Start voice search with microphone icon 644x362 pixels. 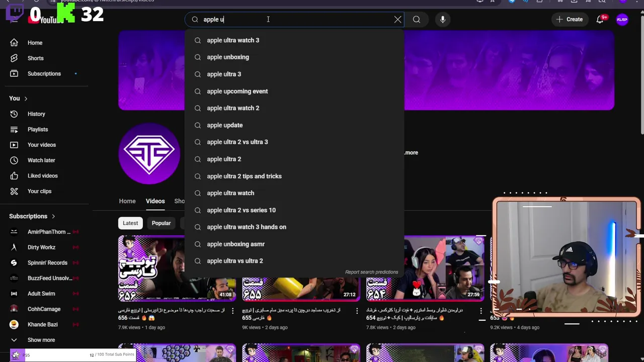point(443,20)
